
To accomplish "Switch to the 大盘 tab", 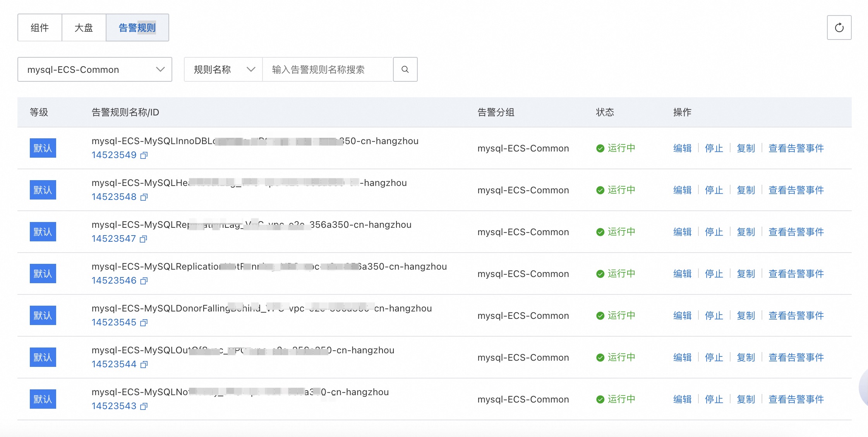I will [x=84, y=28].
